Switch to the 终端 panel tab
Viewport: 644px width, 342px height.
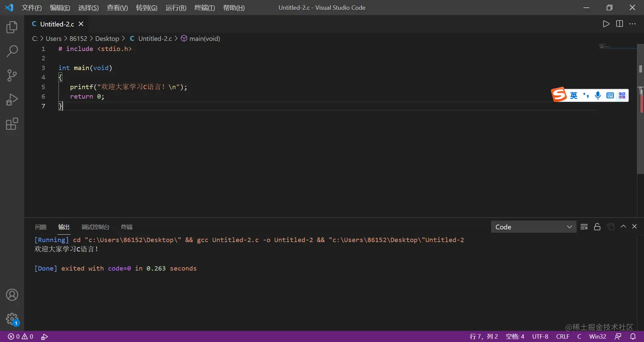[127, 227]
